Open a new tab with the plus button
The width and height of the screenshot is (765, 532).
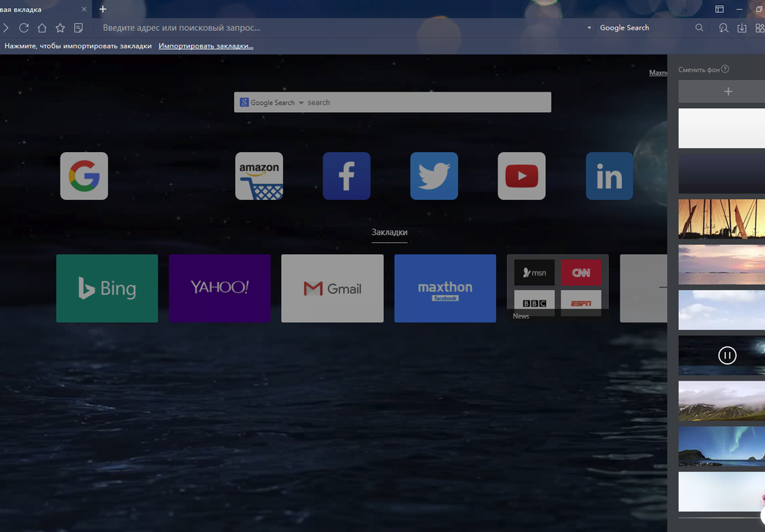102,9
